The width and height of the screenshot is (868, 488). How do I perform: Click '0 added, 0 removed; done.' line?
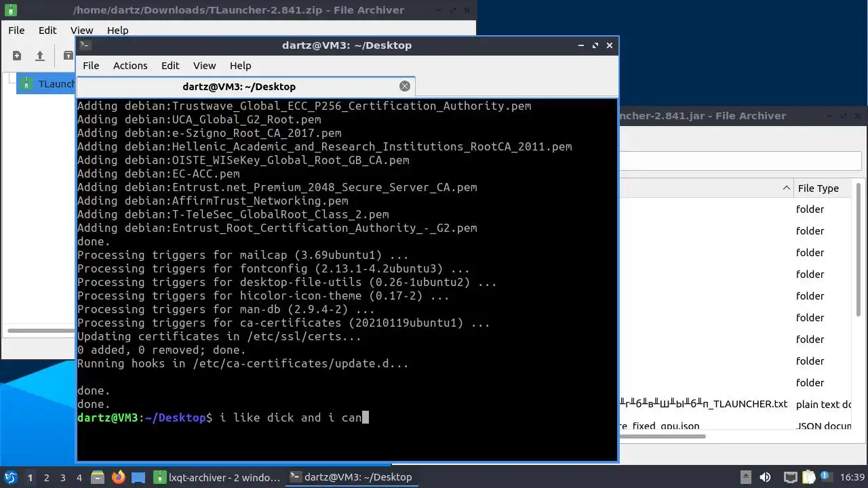coord(161,350)
